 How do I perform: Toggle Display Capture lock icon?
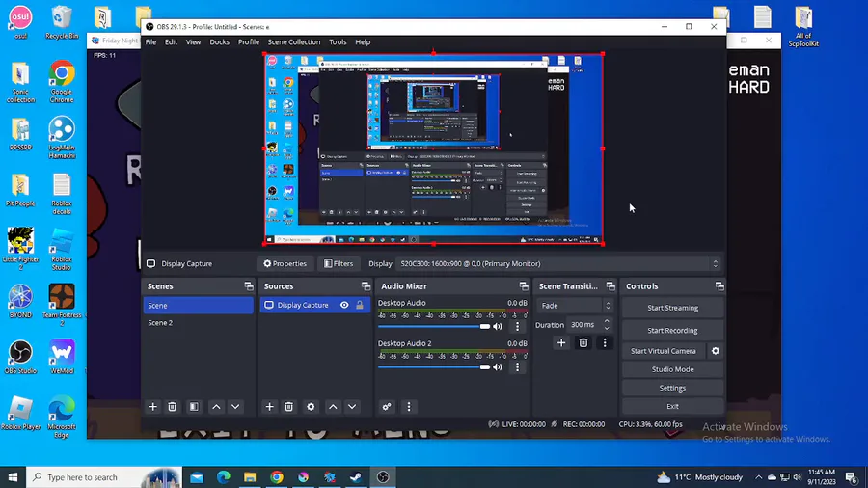[360, 305]
